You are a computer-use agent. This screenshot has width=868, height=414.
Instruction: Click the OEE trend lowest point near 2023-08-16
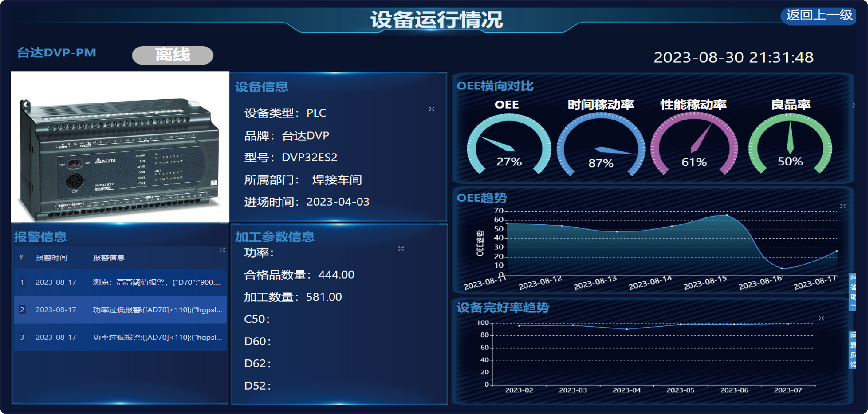point(782,268)
